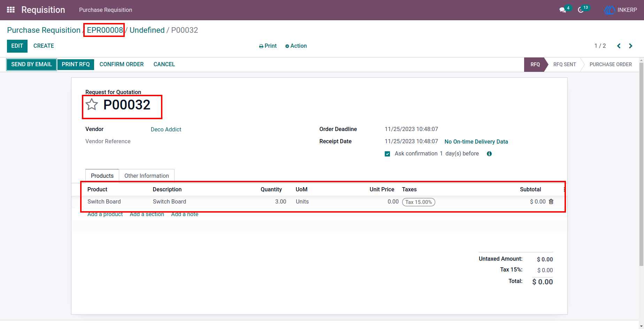Image resolution: width=644 pixels, height=329 pixels.
Task: Click Add a product link
Action: 105,214
